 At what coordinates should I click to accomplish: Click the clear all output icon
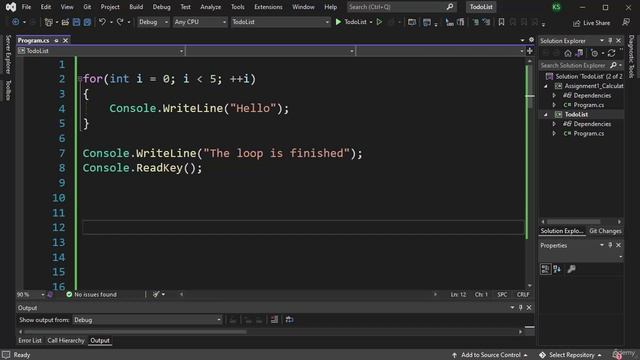click(274, 320)
